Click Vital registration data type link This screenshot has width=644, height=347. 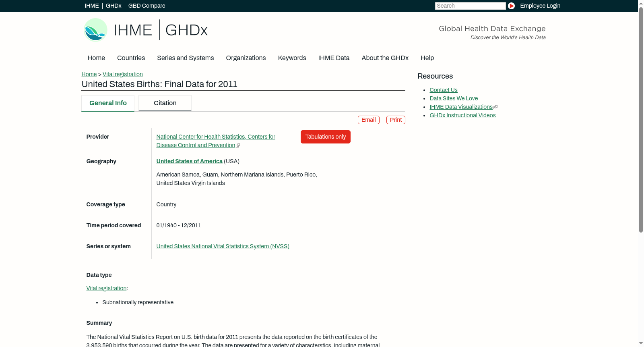click(x=107, y=288)
